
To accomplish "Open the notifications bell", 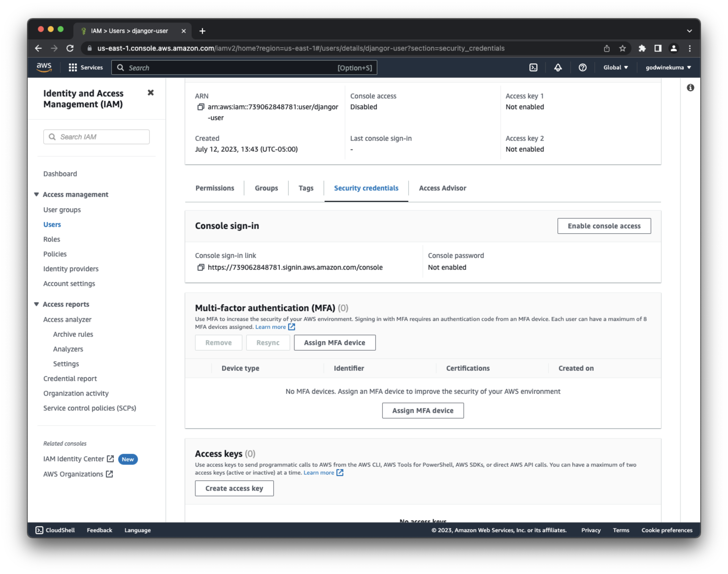I will coord(558,67).
